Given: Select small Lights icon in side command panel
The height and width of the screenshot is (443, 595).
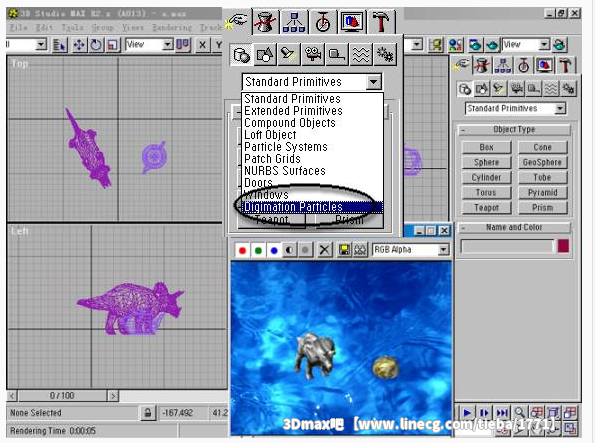Looking at the screenshot, I should click(x=498, y=89).
